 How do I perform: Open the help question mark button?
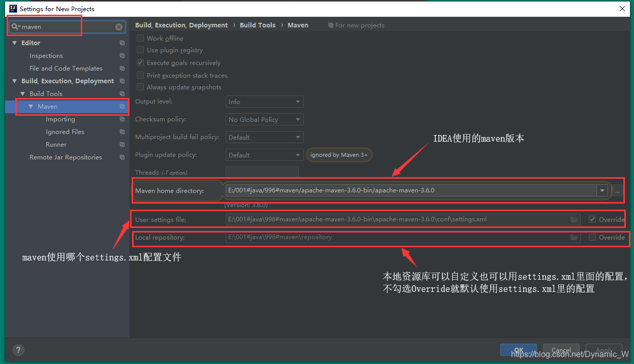[18, 350]
